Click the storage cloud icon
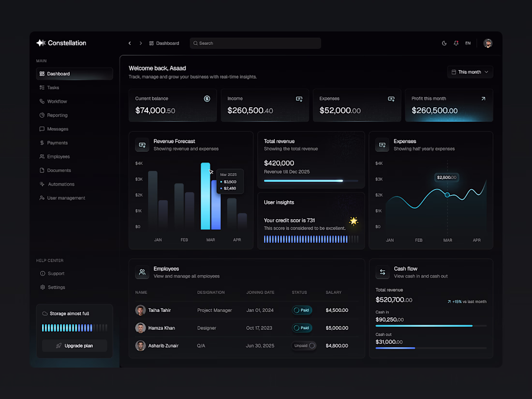 pos(45,313)
